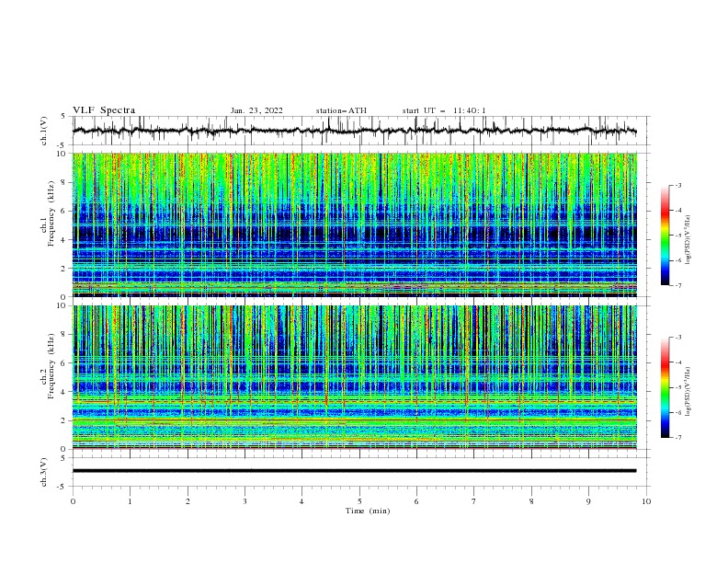Image resolution: width=728 pixels, height=563 pixels.
Task: Click the "-3" label on upper color bar
Action: [677, 185]
